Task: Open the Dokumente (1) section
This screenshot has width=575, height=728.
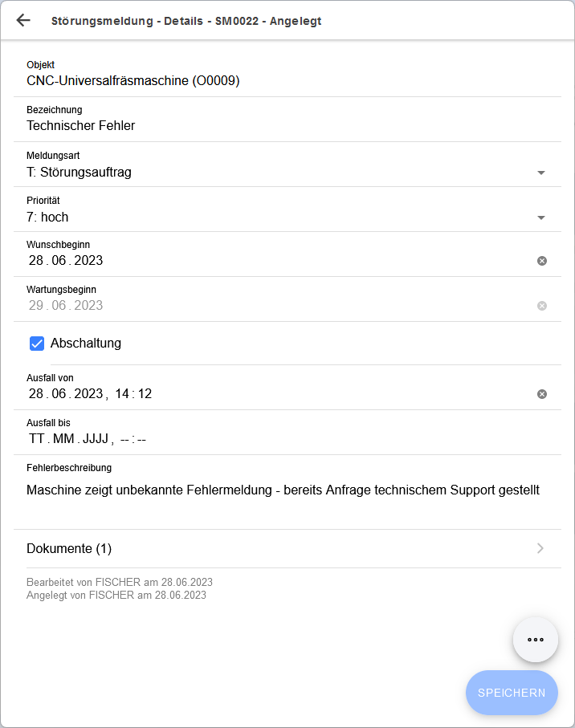Action: point(69,549)
